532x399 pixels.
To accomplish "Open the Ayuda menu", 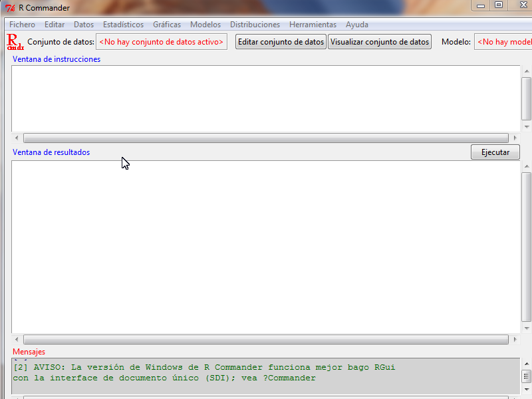I will coord(357,25).
